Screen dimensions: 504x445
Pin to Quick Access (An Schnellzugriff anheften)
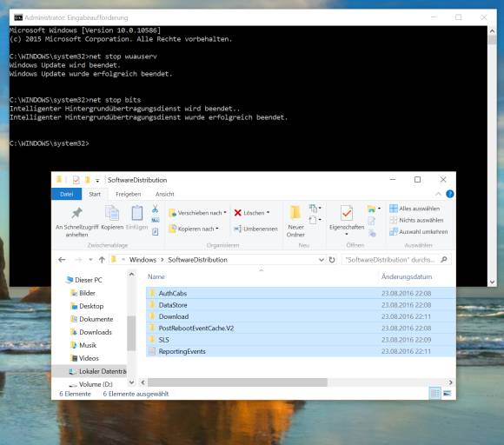pos(76,222)
